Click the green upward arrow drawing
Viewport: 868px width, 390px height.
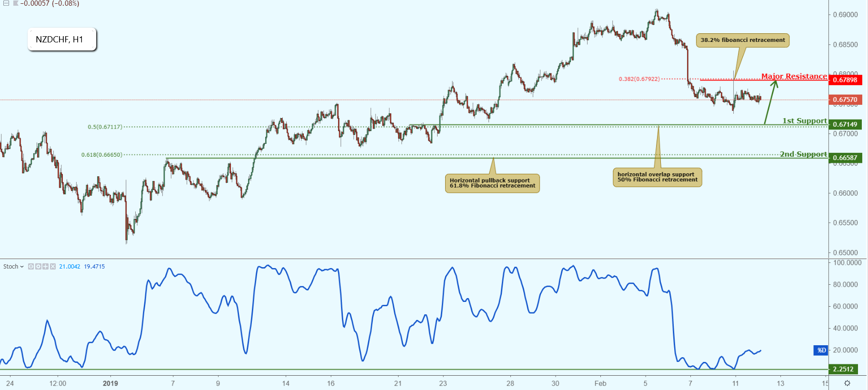[771, 102]
